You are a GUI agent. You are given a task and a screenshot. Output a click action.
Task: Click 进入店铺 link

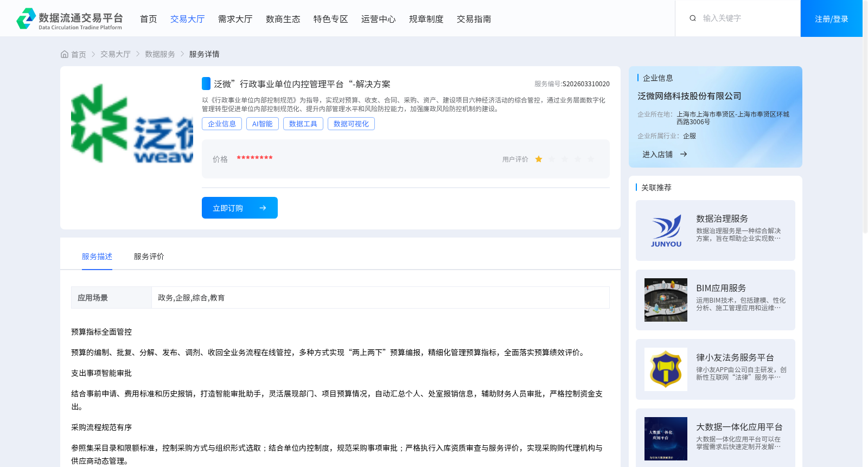click(x=658, y=155)
